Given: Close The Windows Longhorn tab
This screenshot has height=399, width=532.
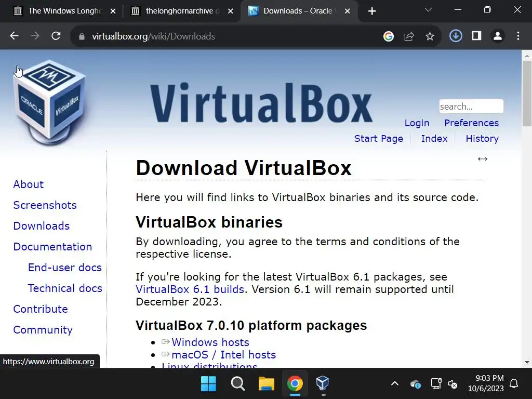Looking at the screenshot, I should (x=113, y=11).
